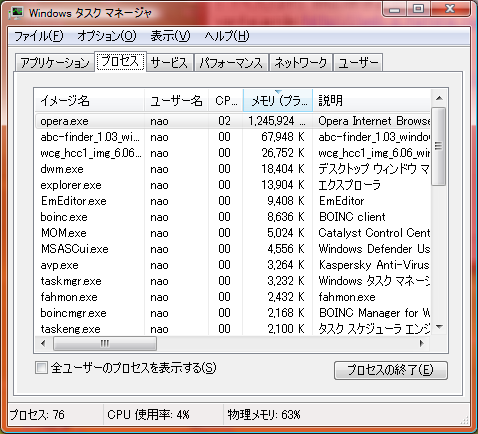Screen dimensions: 478x434
Task: Switch to the アプリケーション tab
Action: point(55,62)
